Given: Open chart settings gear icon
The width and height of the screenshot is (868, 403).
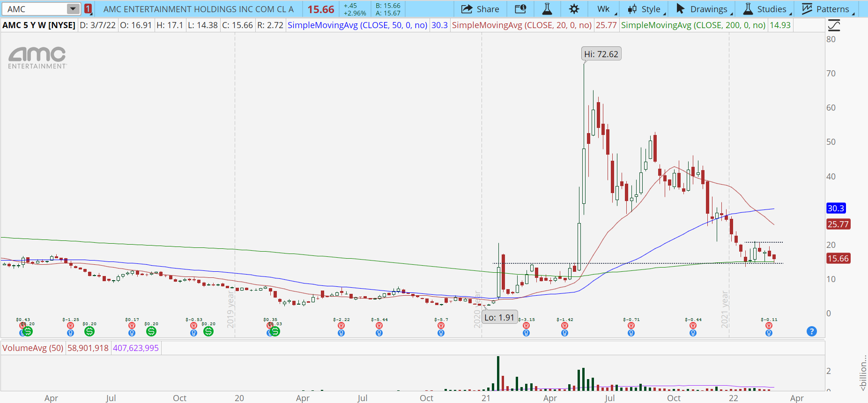Looking at the screenshot, I should (574, 9).
